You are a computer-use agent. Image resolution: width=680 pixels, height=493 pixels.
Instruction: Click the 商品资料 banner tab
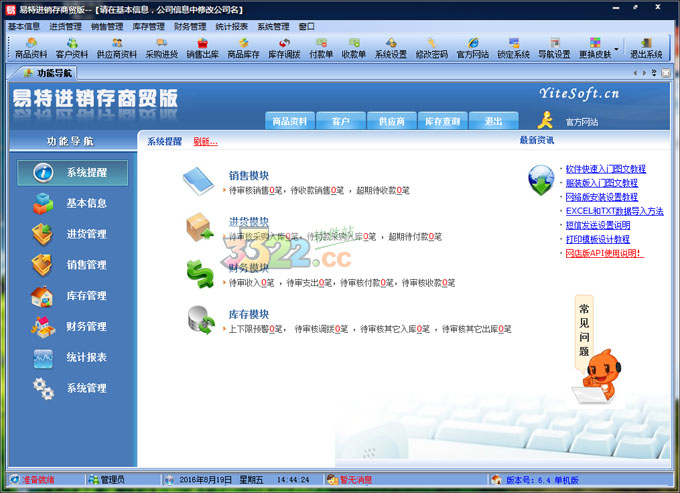pos(289,121)
